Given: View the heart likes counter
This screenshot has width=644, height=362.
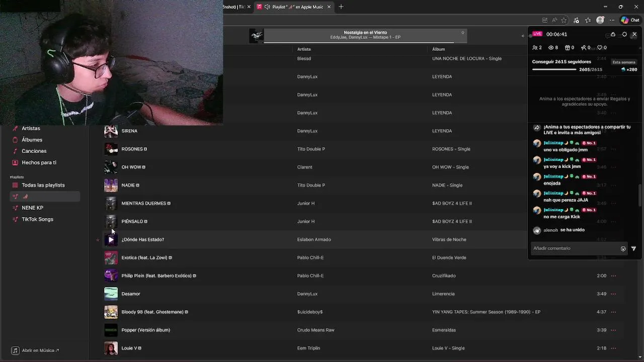Looking at the screenshot, I should [x=602, y=48].
